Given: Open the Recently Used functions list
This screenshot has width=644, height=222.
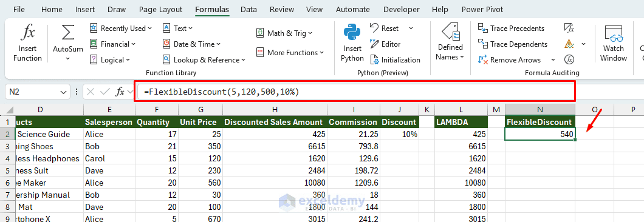Looking at the screenshot, I should pyautogui.click(x=121, y=29).
